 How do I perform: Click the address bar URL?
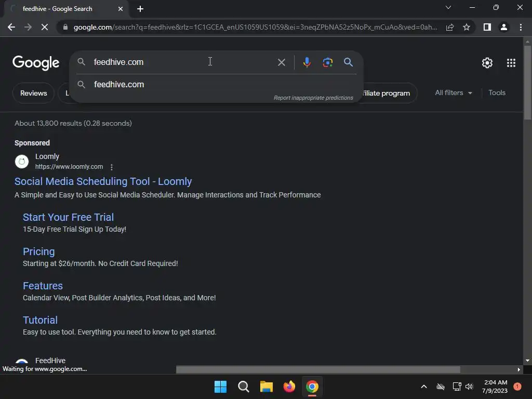pos(255,27)
